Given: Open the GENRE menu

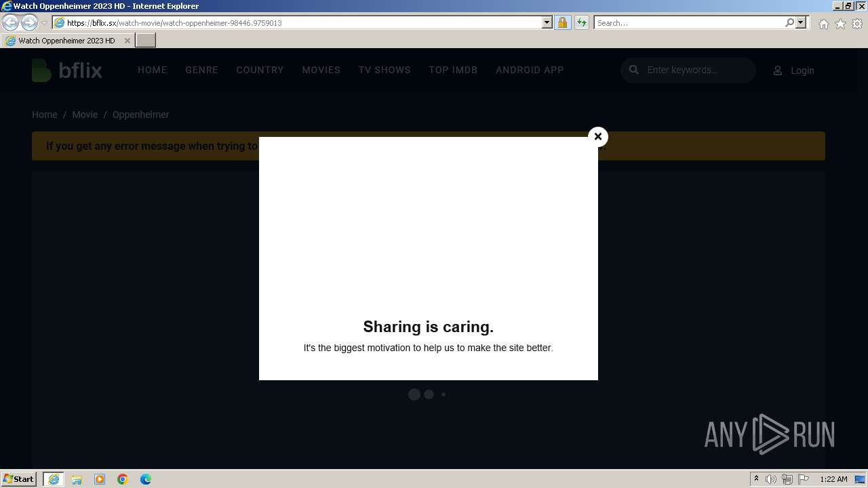Looking at the screenshot, I should [x=201, y=70].
